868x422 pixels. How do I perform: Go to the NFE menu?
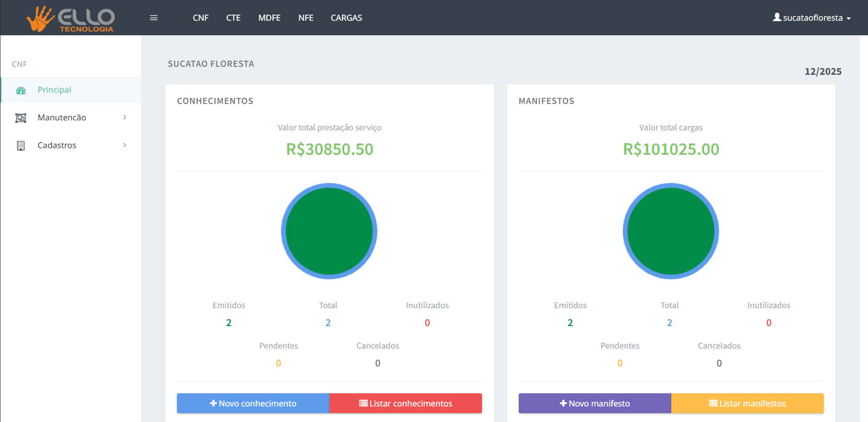click(x=305, y=18)
